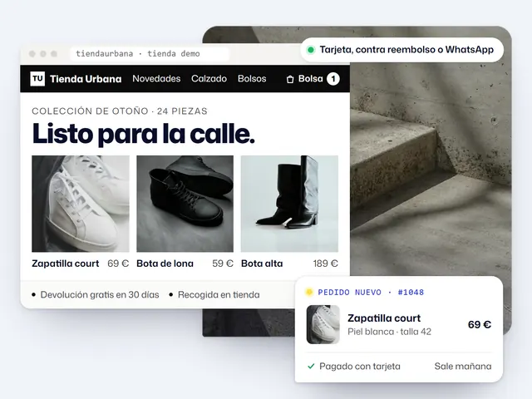
Task: Open the Zapatilla court product image
Action: click(81, 204)
